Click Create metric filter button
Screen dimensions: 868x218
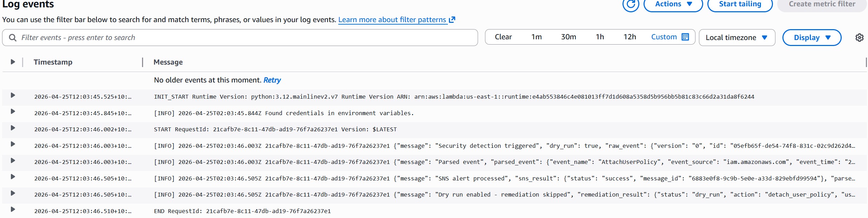point(822,4)
